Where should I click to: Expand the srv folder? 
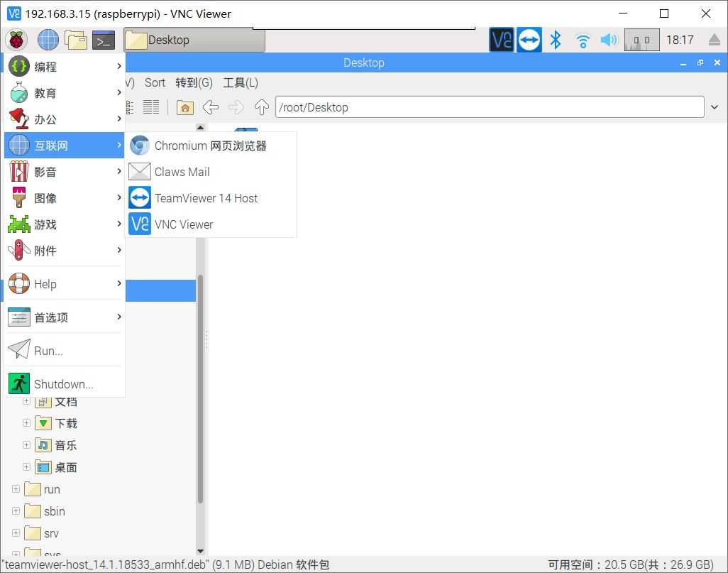(16, 533)
